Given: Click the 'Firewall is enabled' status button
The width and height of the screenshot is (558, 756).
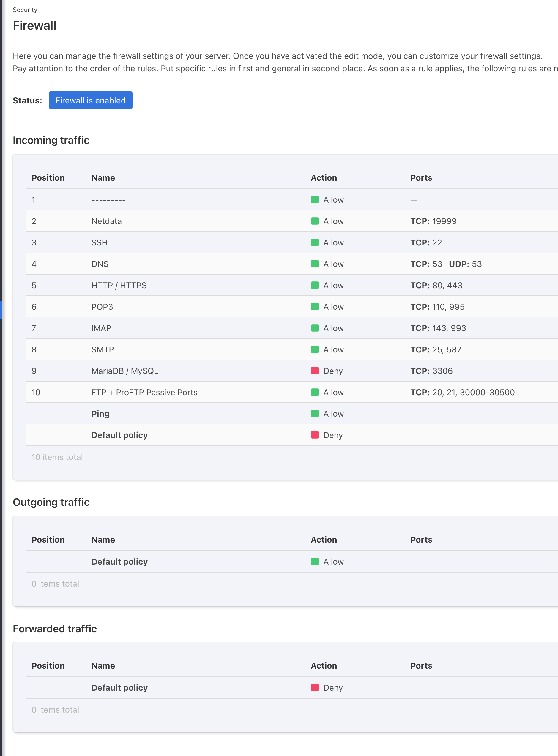Looking at the screenshot, I should [90, 100].
